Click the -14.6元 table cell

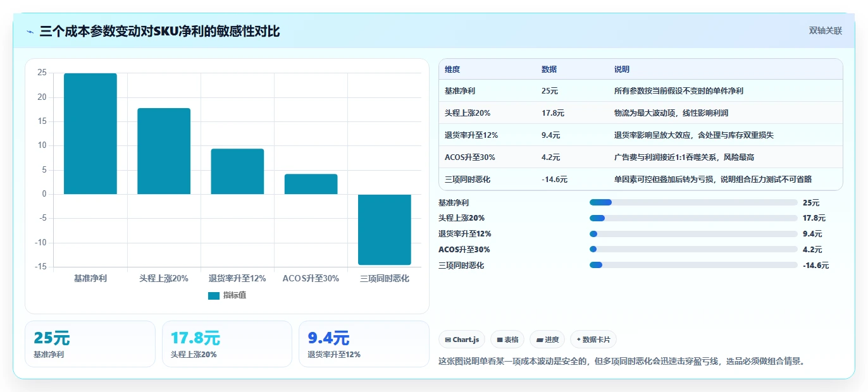(x=555, y=180)
